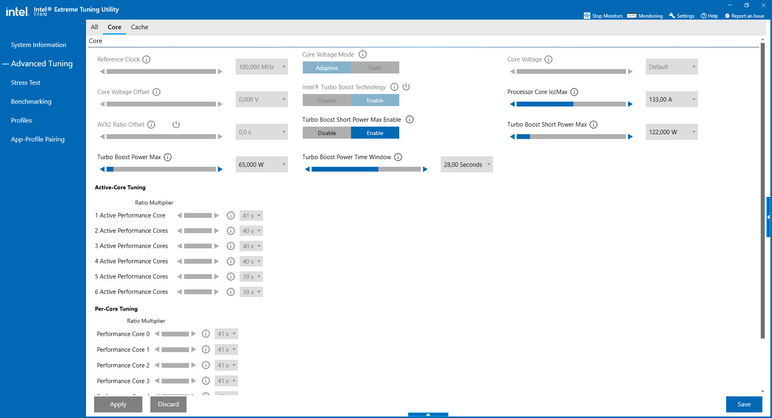Click the info icon beside Processor Core IccMax
Screen dimensions: 772x418
574,91
